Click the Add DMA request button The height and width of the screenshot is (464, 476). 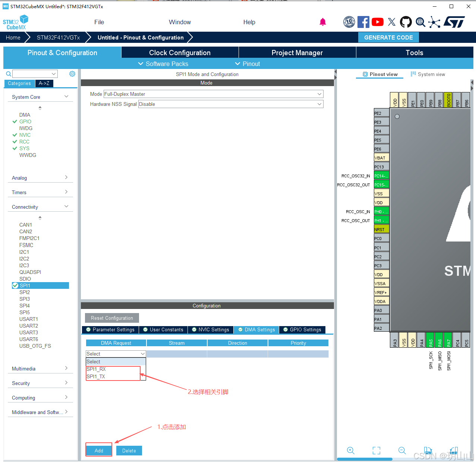pyautogui.click(x=99, y=451)
